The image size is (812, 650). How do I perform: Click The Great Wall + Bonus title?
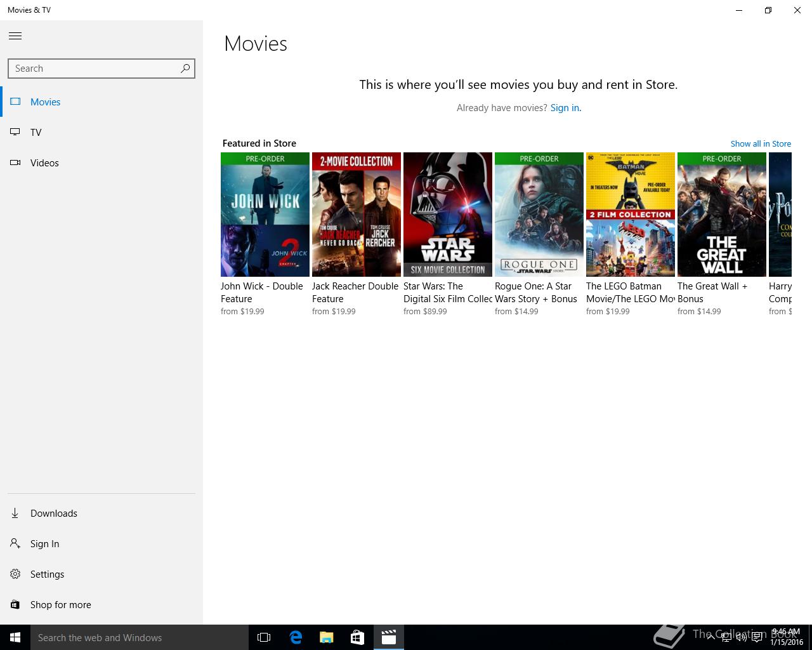(712, 293)
